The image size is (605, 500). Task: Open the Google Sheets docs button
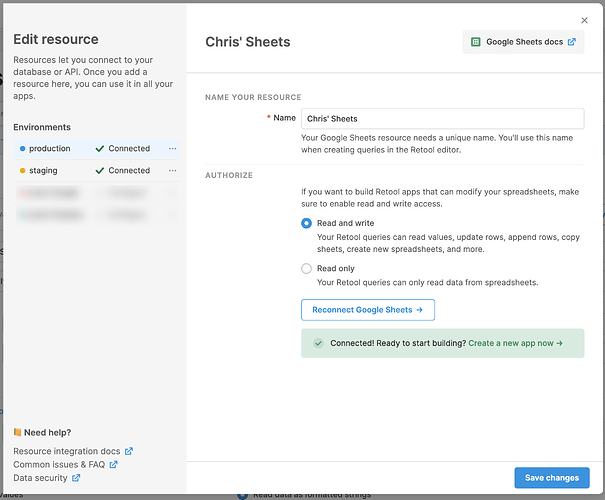(523, 42)
